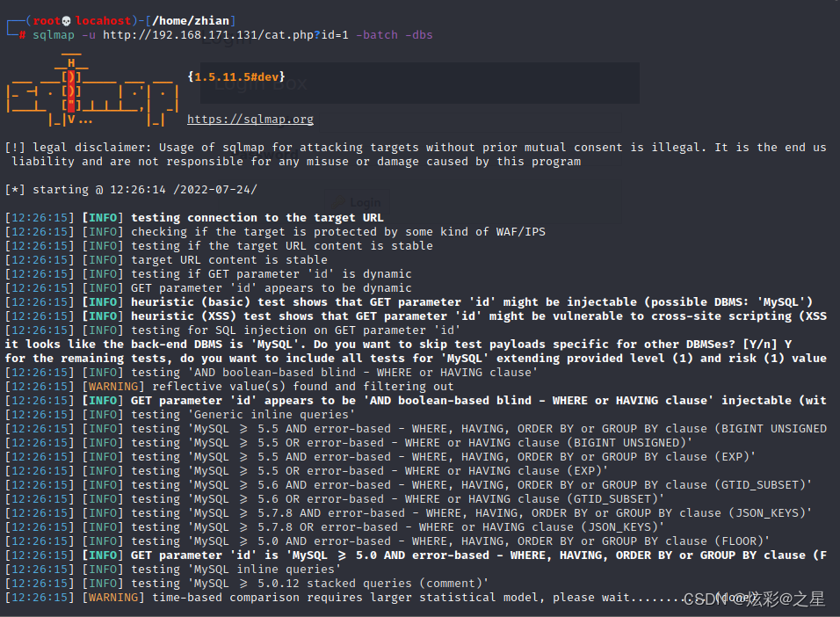This screenshot has width=840, height=617.
Task: Open the https://sqlmap.org link
Action: (250, 119)
